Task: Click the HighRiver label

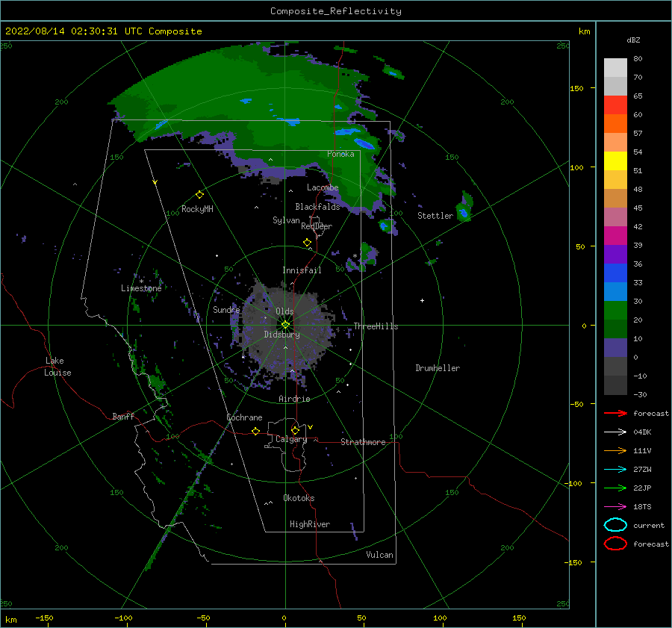Action: pyautogui.click(x=310, y=525)
